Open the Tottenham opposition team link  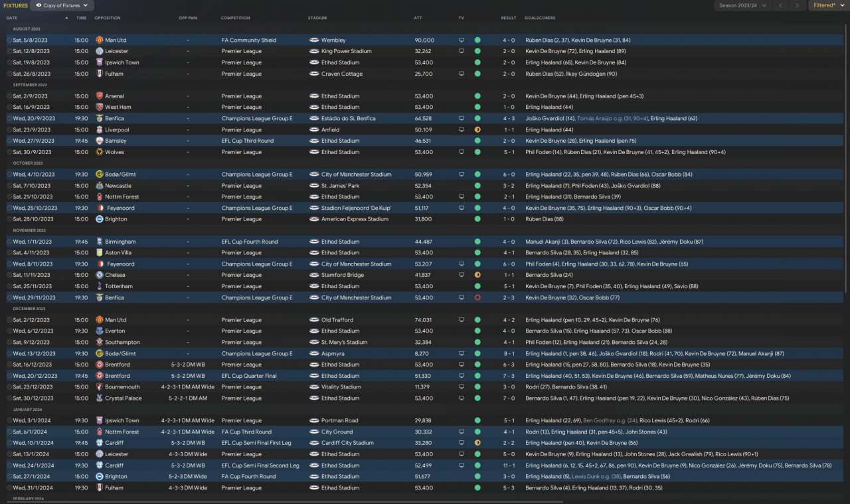coord(119,286)
